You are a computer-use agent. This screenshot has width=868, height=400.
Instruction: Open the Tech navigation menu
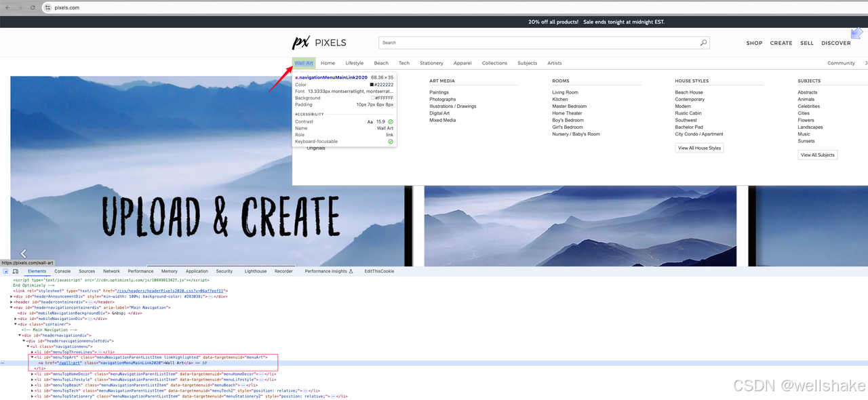click(404, 63)
